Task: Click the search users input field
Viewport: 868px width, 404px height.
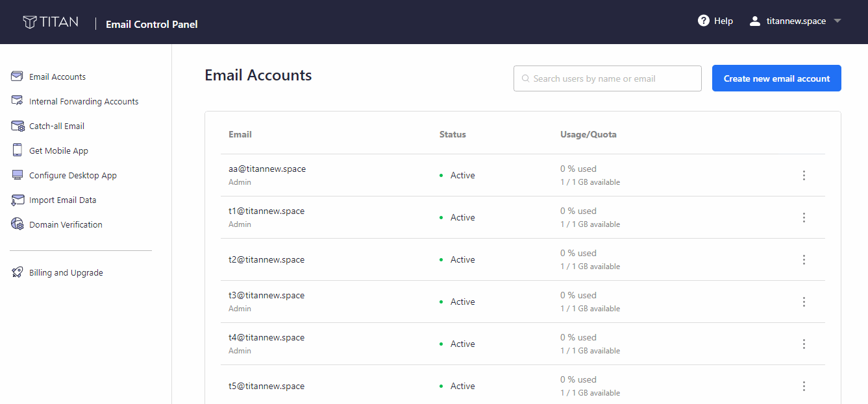Action: 607,78
